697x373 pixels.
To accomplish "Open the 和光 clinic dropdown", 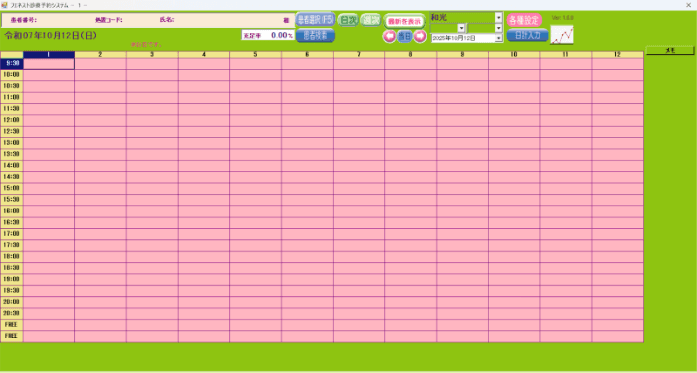I will coord(498,18).
